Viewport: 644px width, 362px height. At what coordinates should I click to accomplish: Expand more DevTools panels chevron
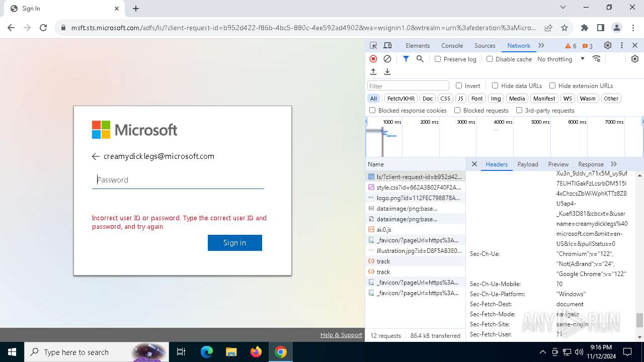541,45
